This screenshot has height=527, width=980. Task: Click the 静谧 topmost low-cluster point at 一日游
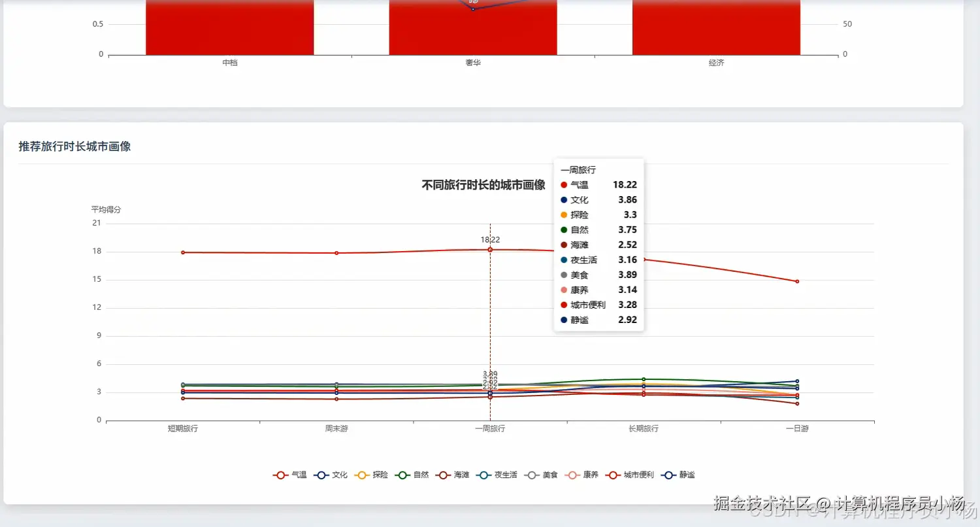click(x=797, y=381)
